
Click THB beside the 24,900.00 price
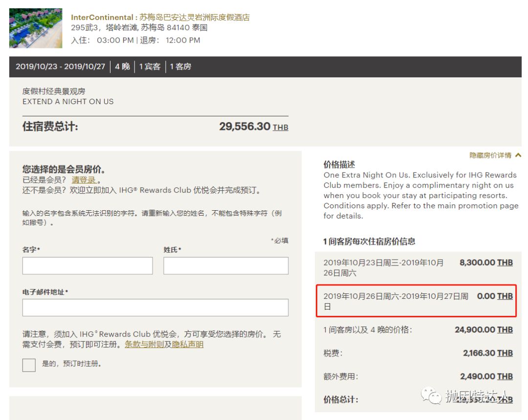[x=505, y=330]
